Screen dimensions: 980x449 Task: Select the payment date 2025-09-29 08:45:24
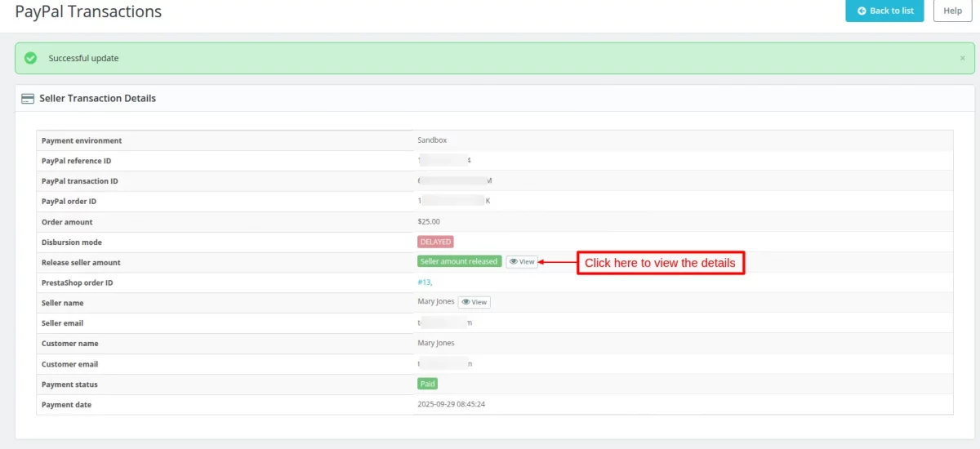tap(452, 404)
